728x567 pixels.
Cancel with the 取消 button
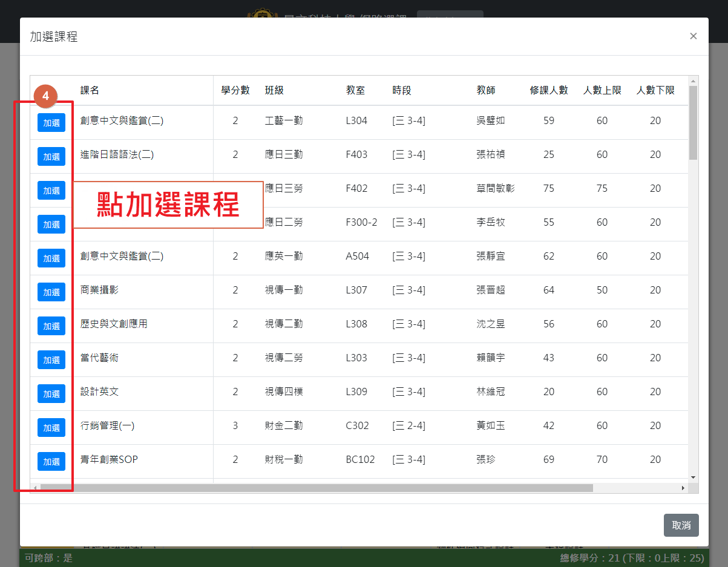[681, 525]
